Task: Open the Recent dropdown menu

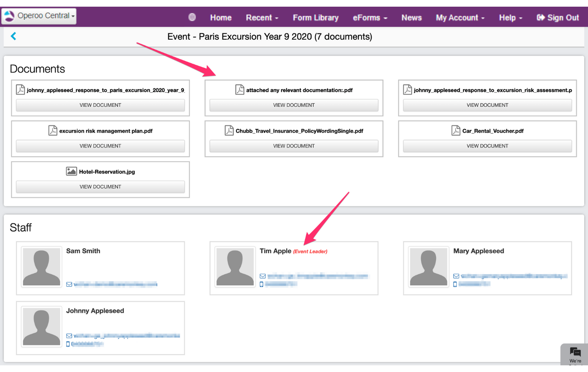Action: 262,18
